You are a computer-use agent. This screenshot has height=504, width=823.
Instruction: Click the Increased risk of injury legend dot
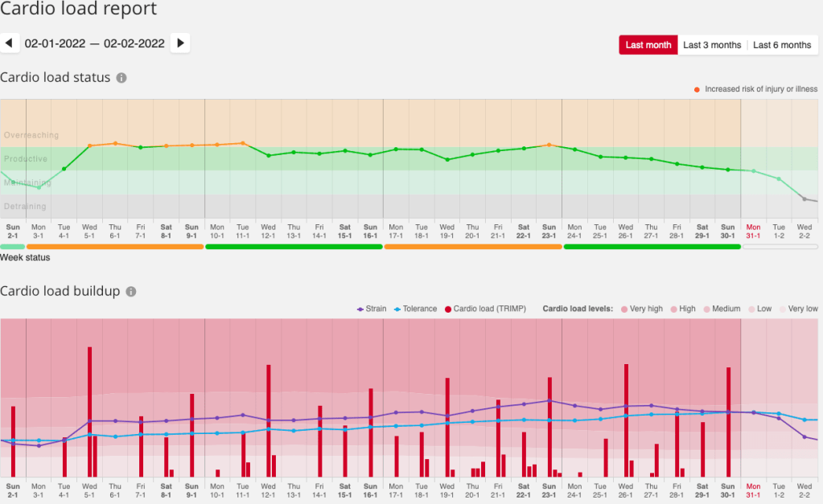click(x=697, y=89)
